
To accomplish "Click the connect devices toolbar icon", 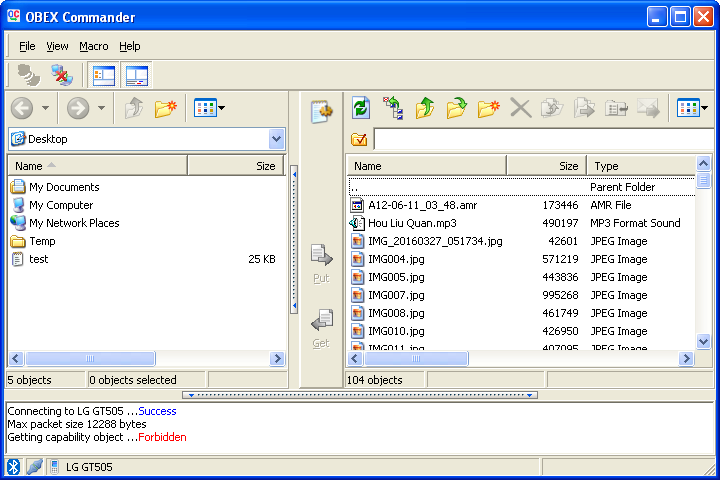I will tap(28, 75).
